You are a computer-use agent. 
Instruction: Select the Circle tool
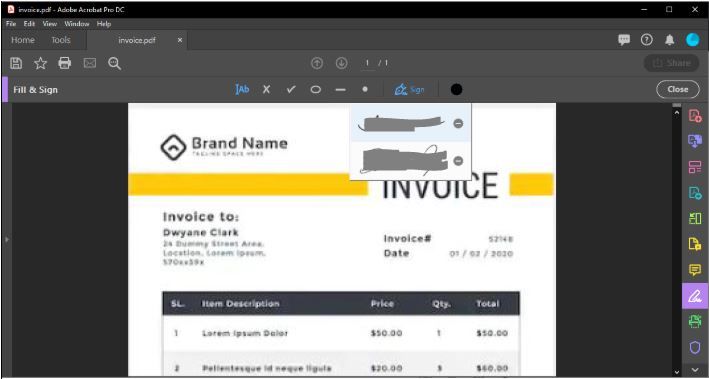pos(316,90)
